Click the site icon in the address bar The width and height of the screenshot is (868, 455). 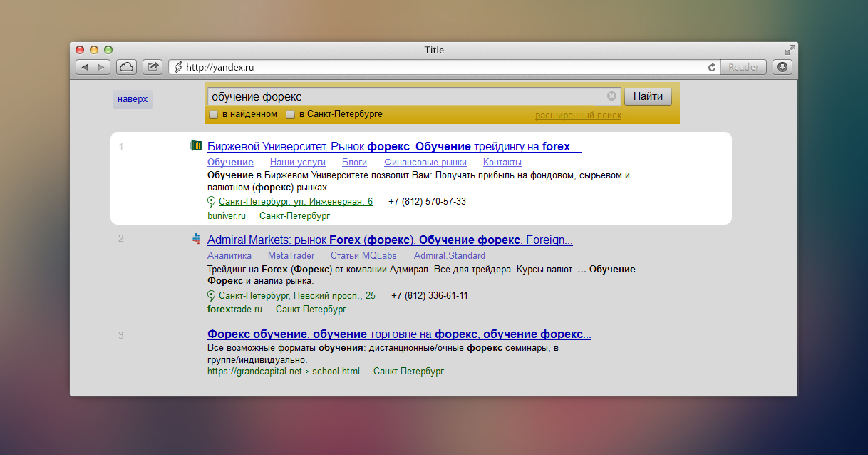(x=178, y=67)
